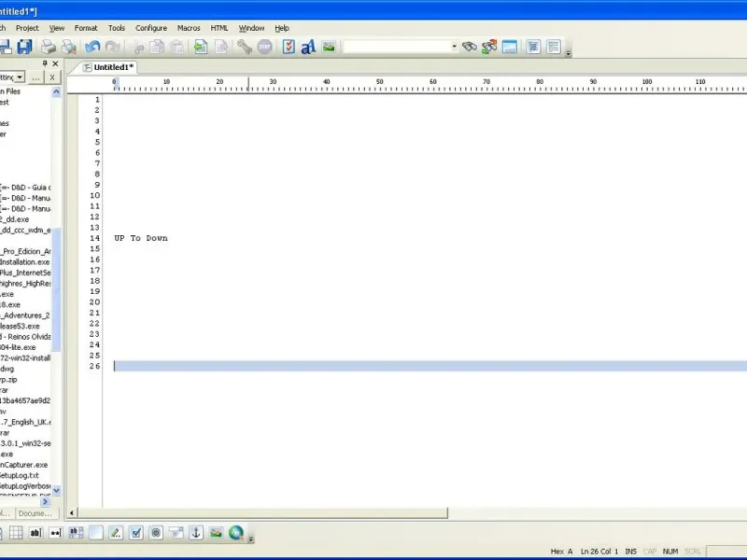Click the file list scroll-up arrow
The image size is (747, 560).
pos(56,91)
